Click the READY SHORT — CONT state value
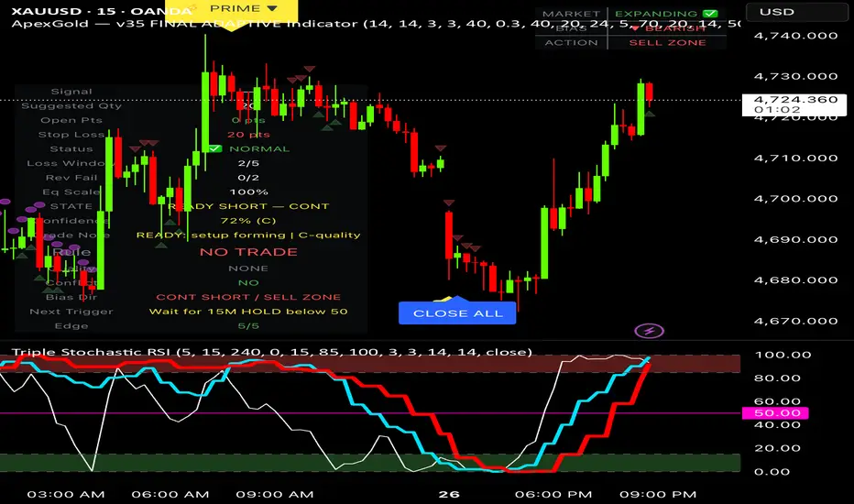 [248, 206]
